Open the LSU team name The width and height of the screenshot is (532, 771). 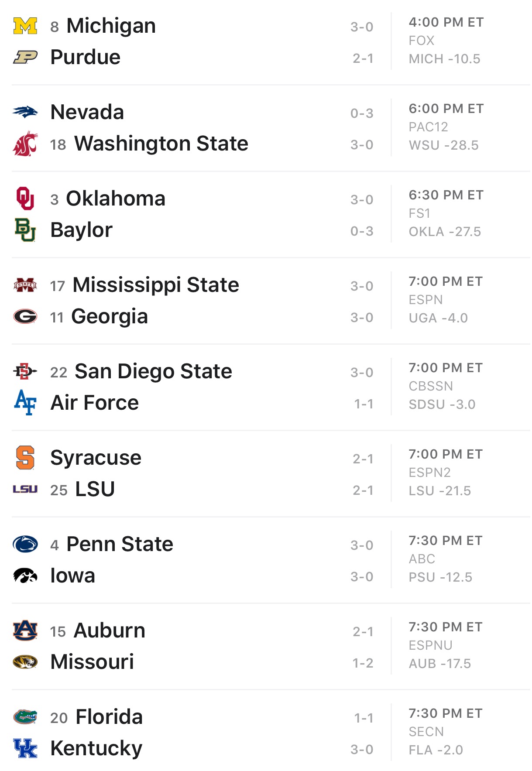click(95, 489)
